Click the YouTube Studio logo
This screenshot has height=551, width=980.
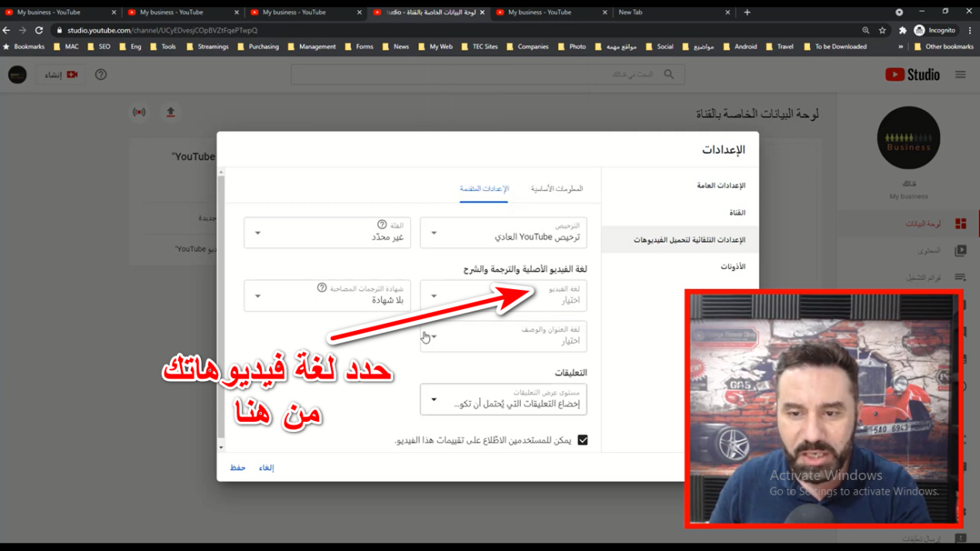pos(912,75)
